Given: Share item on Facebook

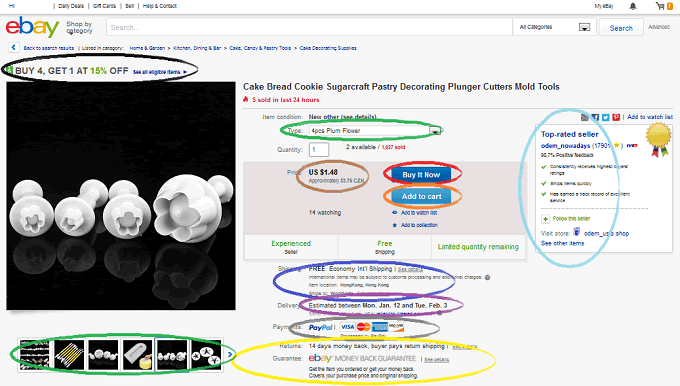Looking at the screenshot, I should 595,117.
